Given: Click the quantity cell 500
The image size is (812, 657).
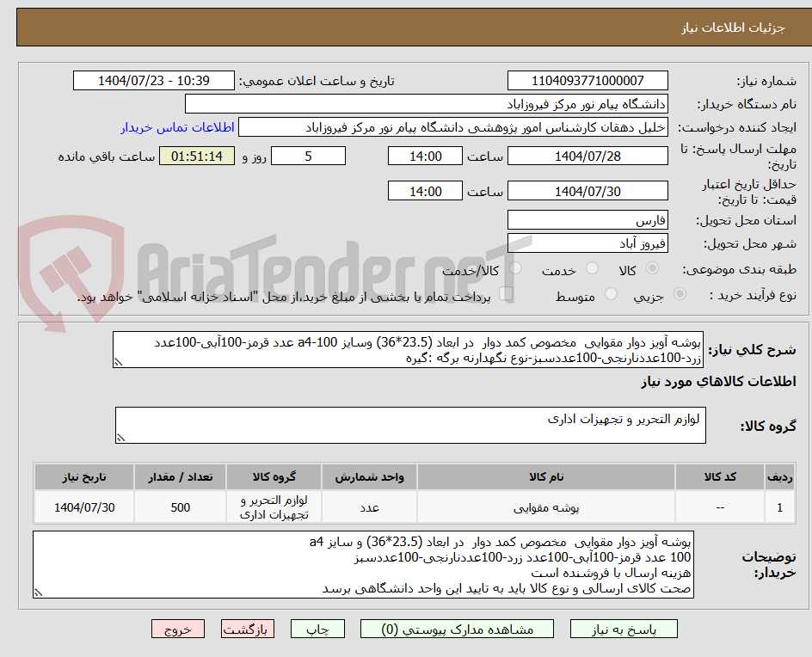Looking at the screenshot, I should 181,507.
